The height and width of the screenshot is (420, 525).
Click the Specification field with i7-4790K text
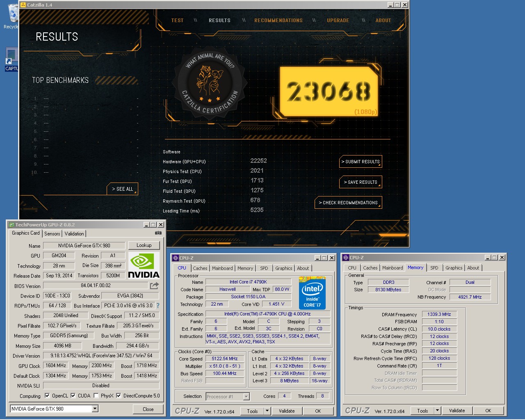coord(267,314)
